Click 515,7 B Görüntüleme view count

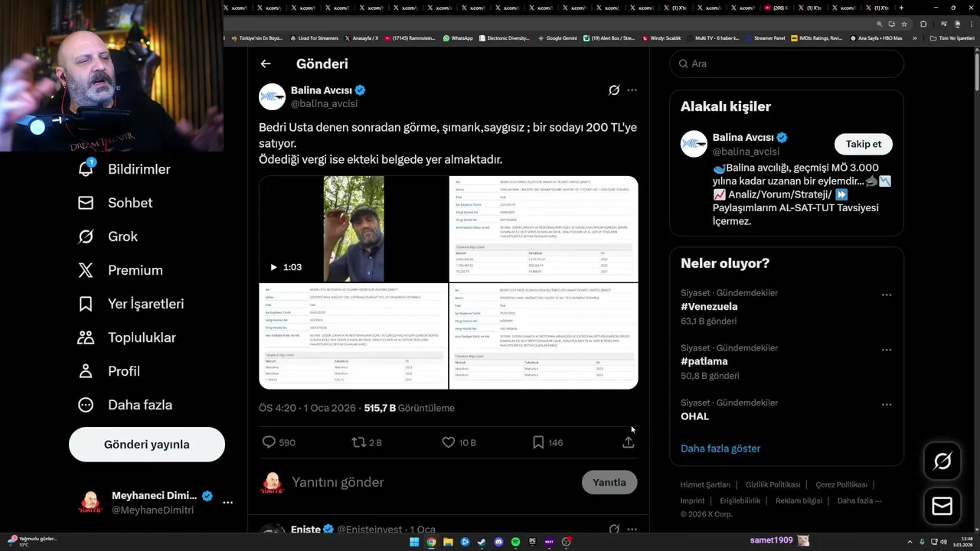point(410,408)
